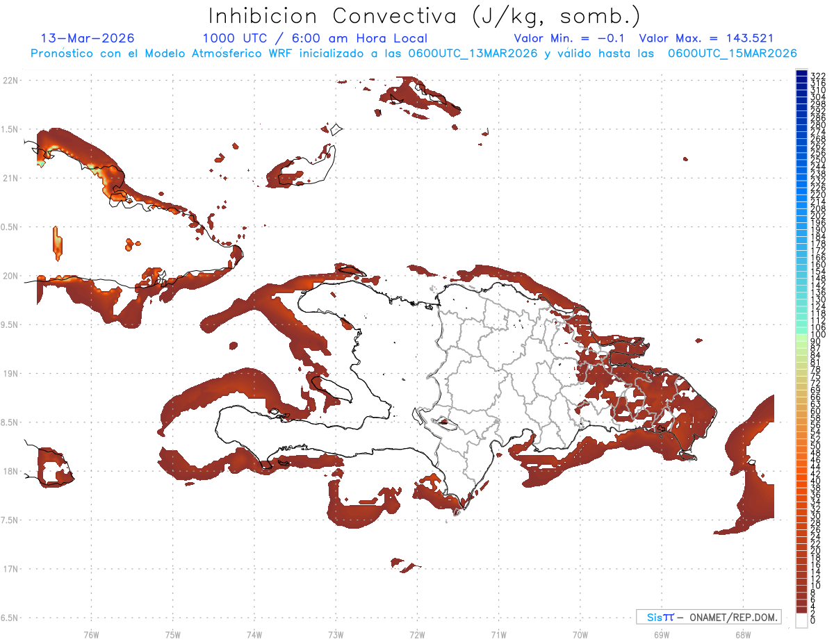Viewport: 834px width, 644px height.
Task: Click the "70W" longitude label
Action: (x=580, y=635)
